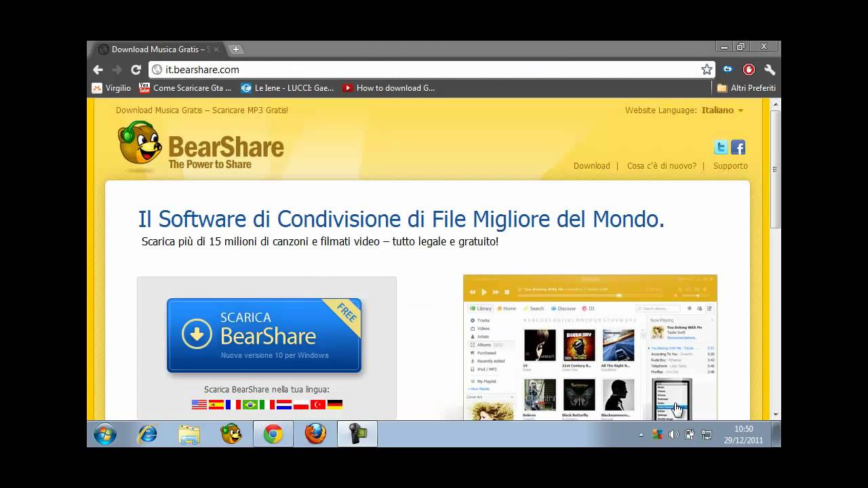
Task: Click the blue extension icon beside star
Action: pyautogui.click(x=728, y=69)
